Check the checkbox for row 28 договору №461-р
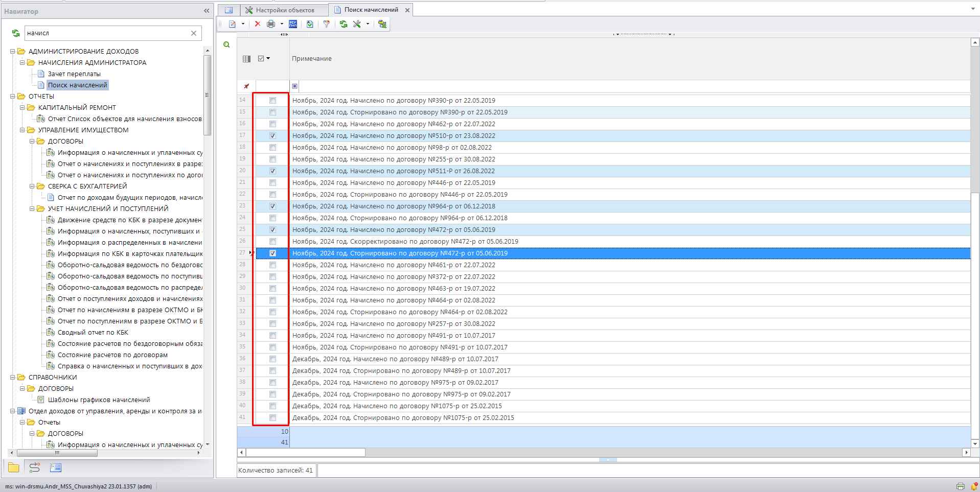This screenshot has height=492, width=980. tap(272, 265)
